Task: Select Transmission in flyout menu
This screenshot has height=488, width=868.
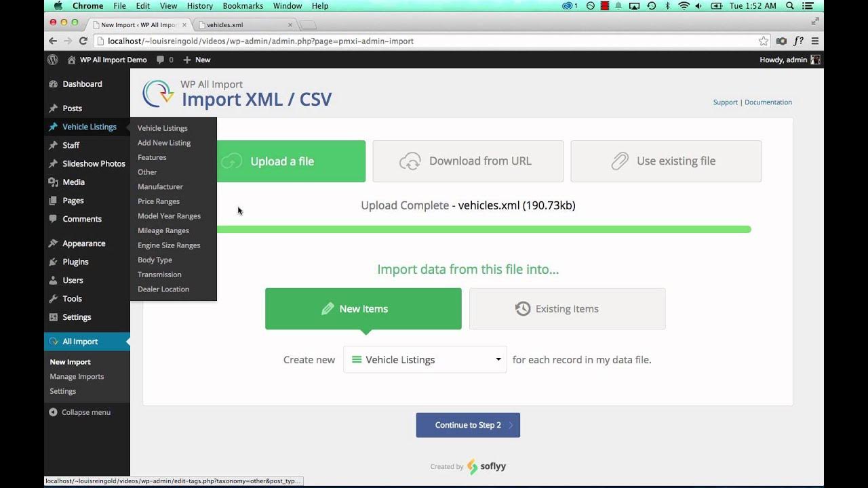Action: [x=159, y=274]
